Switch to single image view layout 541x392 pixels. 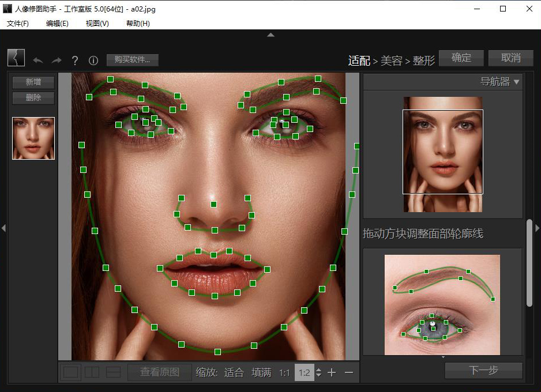point(70,372)
